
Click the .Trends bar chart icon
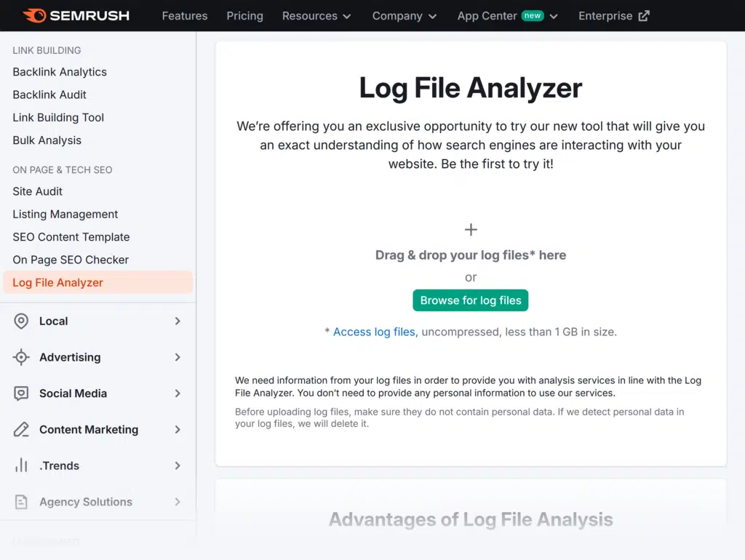[21, 465]
